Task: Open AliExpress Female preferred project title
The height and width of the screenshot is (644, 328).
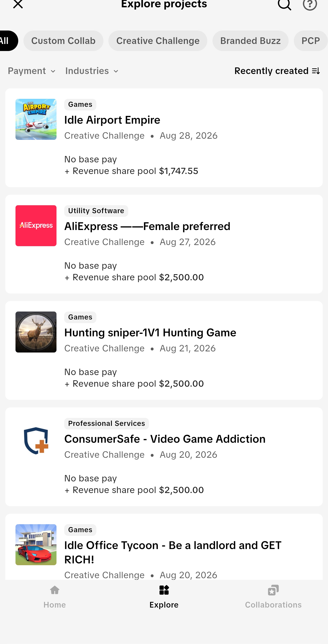Action: 147,226
